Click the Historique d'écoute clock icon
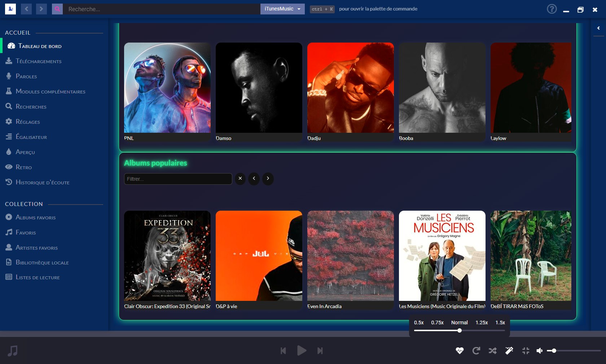This screenshot has height=364, width=606. (x=9, y=182)
